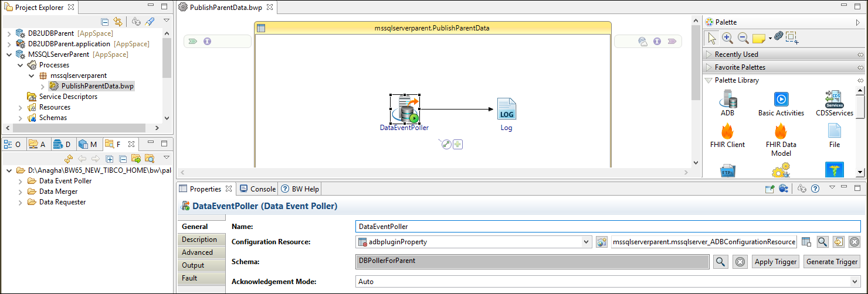Expand the Recently Used palette section
The image size is (868, 294).
(736, 54)
